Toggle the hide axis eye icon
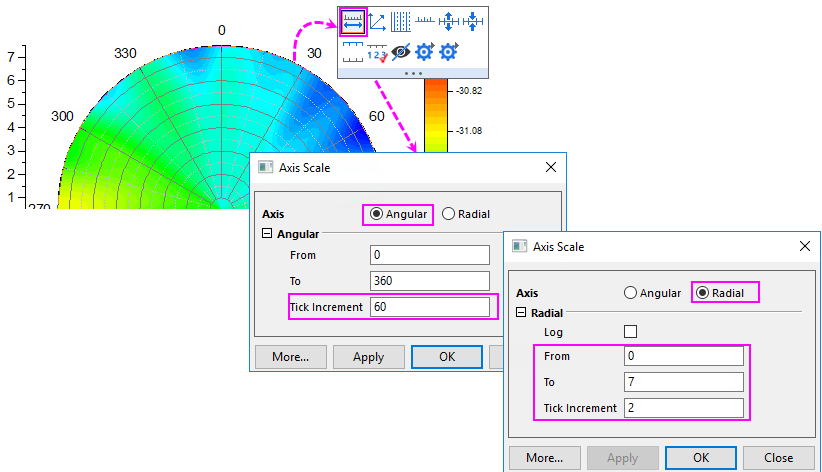 point(400,52)
